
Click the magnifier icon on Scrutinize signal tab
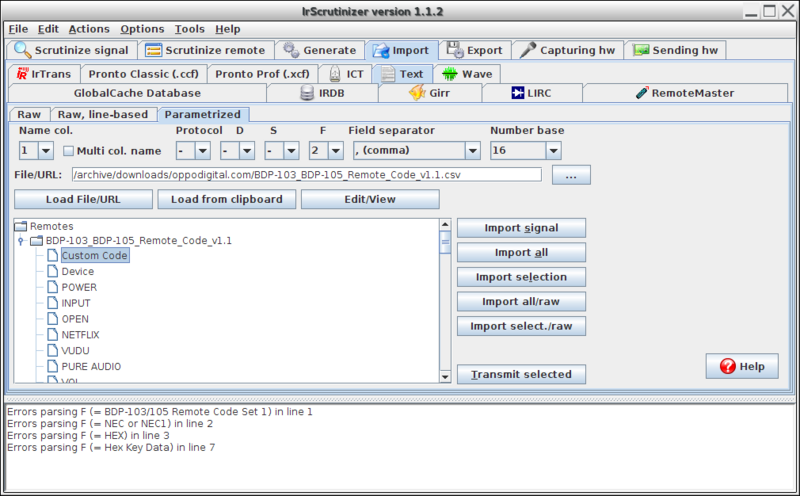[22, 49]
